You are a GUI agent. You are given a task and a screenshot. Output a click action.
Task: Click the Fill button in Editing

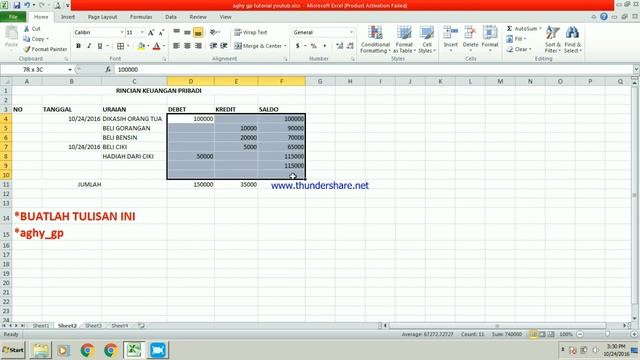(516, 39)
